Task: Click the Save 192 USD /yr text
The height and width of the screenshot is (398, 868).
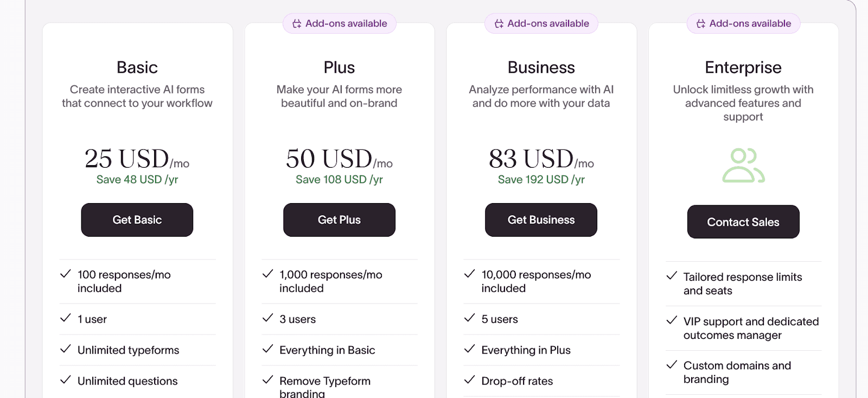Action: tap(541, 180)
